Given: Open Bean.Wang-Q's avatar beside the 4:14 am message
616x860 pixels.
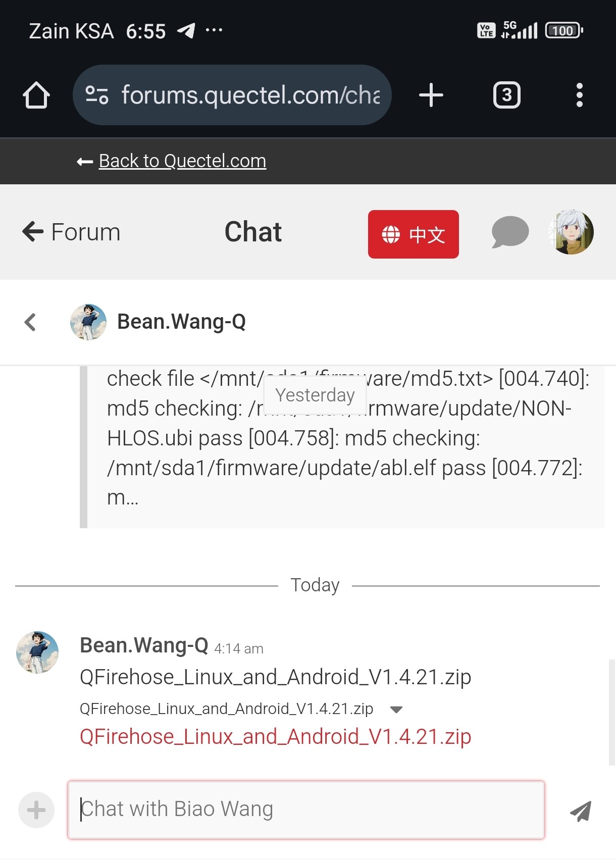Looking at the screenshot, I should coord(37,652).
